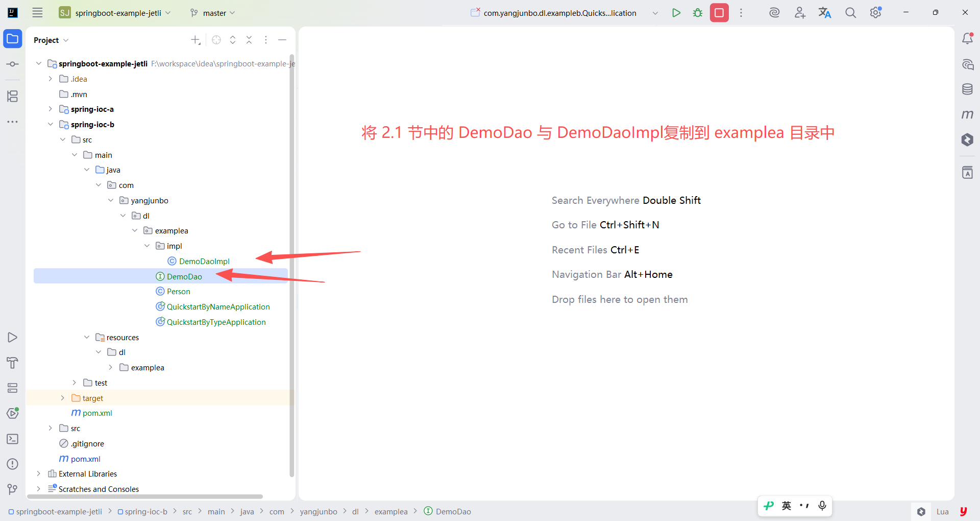Show more tool windows ellipsis
This screenshot has height=521, width=980.
[x=13, y=122]
